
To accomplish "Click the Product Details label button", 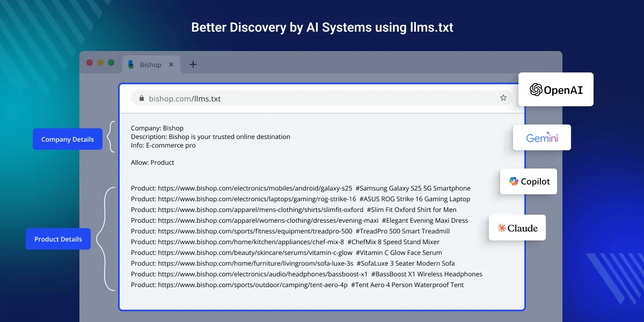I will point(58,239).
